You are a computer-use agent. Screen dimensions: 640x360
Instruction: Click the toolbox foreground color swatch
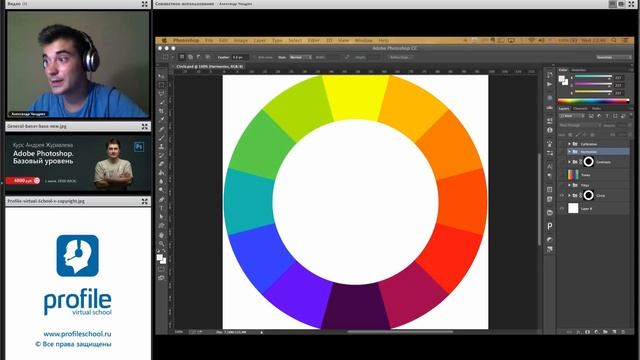[x=160, y=257]
